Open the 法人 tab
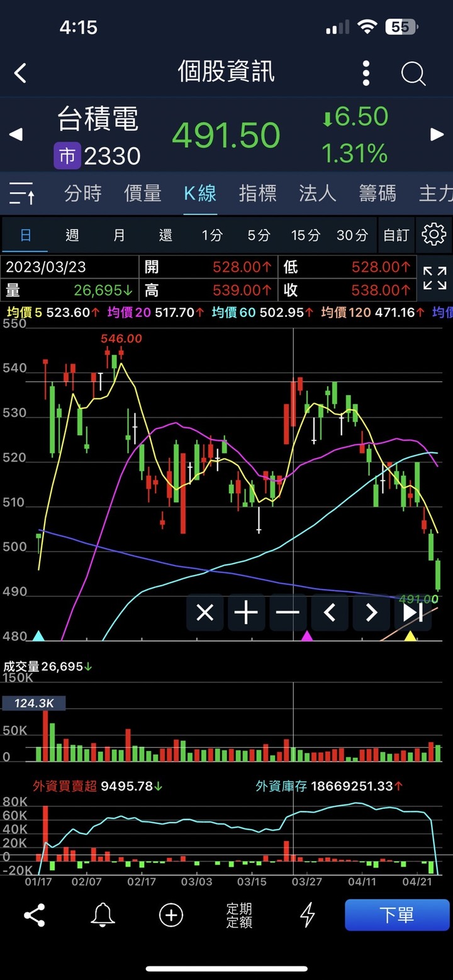Viewport: 453px width, 980px height. click(318, 193)
